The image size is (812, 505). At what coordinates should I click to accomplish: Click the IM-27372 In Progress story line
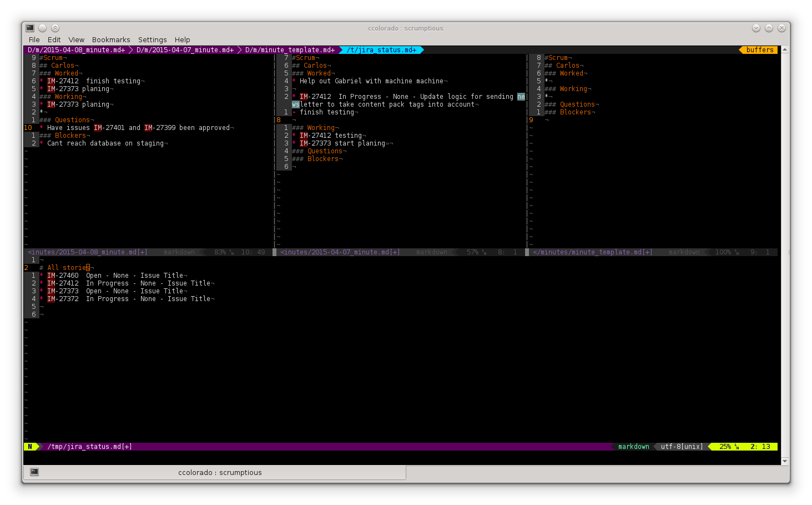127,299
